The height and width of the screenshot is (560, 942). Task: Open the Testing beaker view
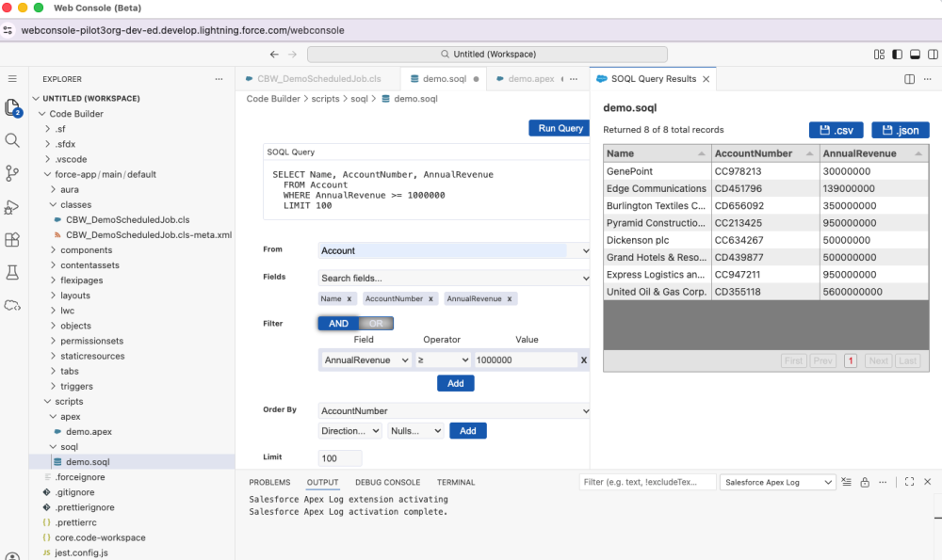coord(12,273)
